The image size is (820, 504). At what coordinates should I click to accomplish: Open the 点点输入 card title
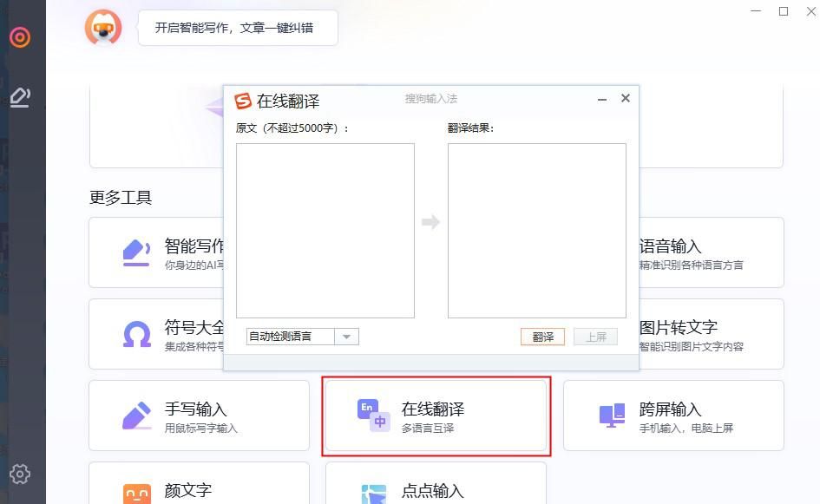pyautogui.click(x=433, y=490)
